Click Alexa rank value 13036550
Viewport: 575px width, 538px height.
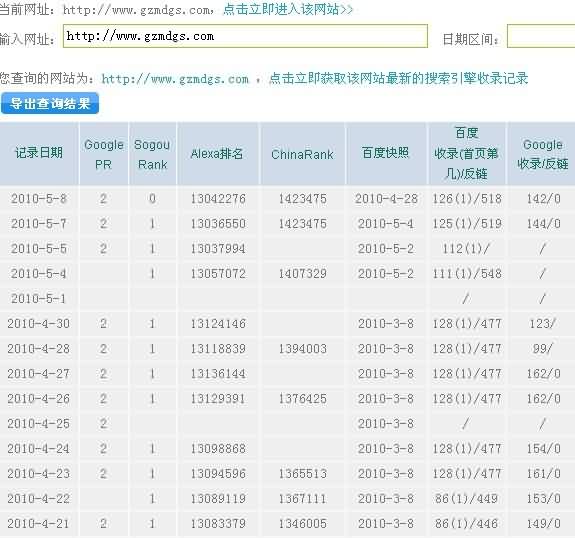218,224
